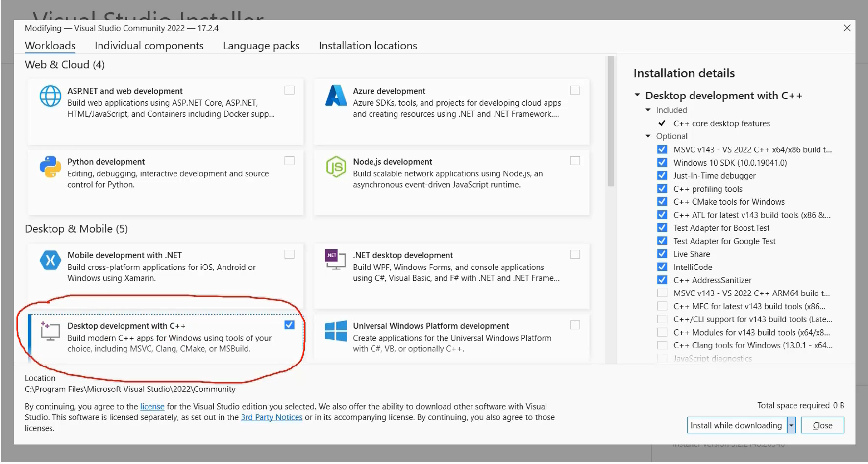The height and width of the screenshot is (464, 868).
Task: Disable Just-In-Time debugger option
Action: (x=662, y=175)
